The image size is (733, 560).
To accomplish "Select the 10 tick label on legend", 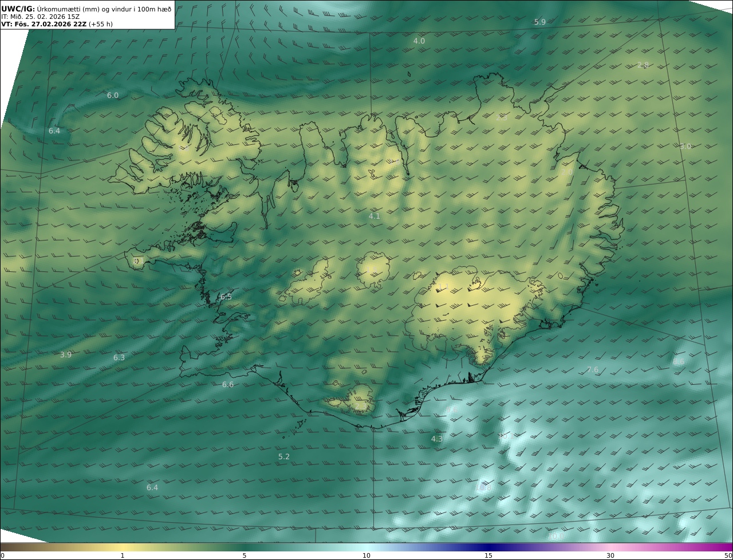I will click(x=366, y=556).
